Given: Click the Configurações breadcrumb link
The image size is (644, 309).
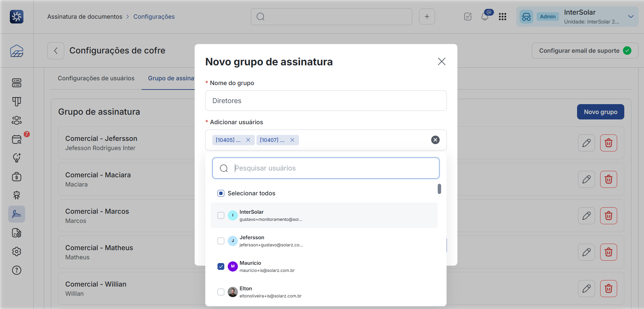Looking at the screenshot, I should 154,17.
